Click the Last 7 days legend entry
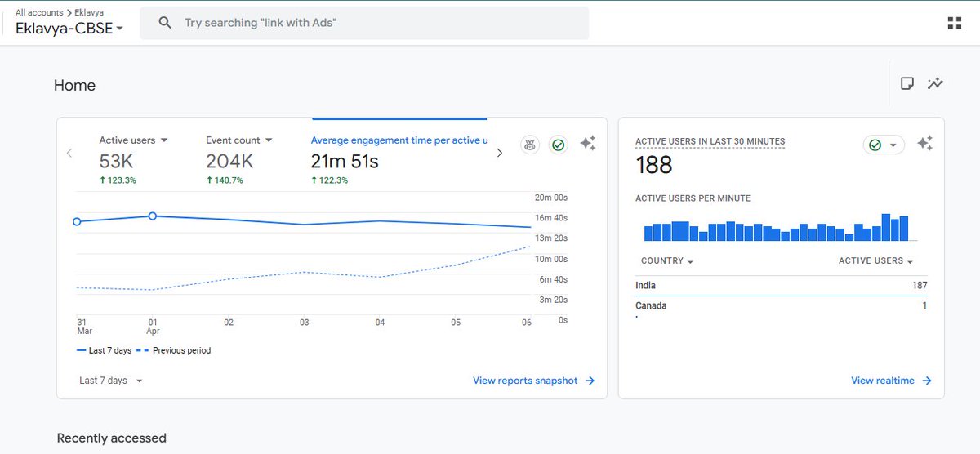The image size is (980, 454). [x=104, y=350]
